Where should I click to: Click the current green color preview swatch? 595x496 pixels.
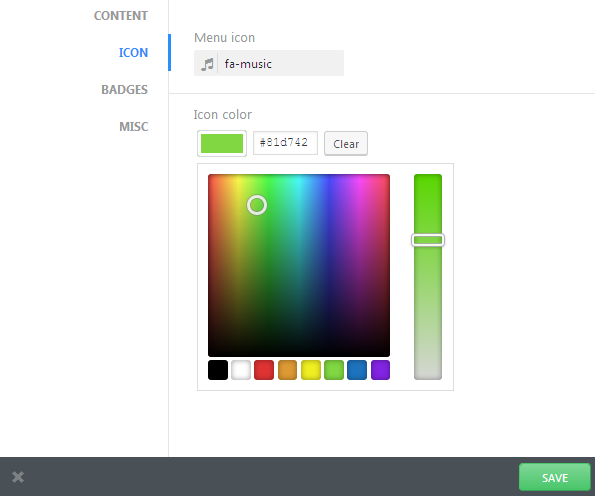pyautogui.click(x=222, y=143)
